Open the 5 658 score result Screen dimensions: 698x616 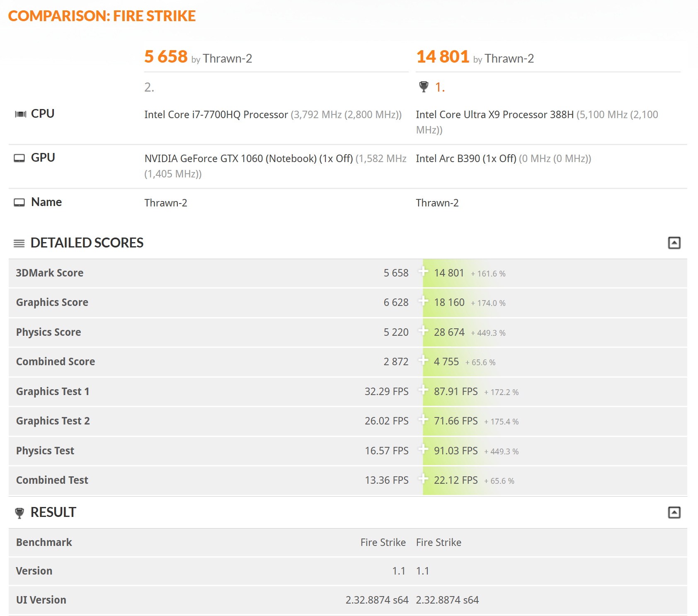click(166, 57)
